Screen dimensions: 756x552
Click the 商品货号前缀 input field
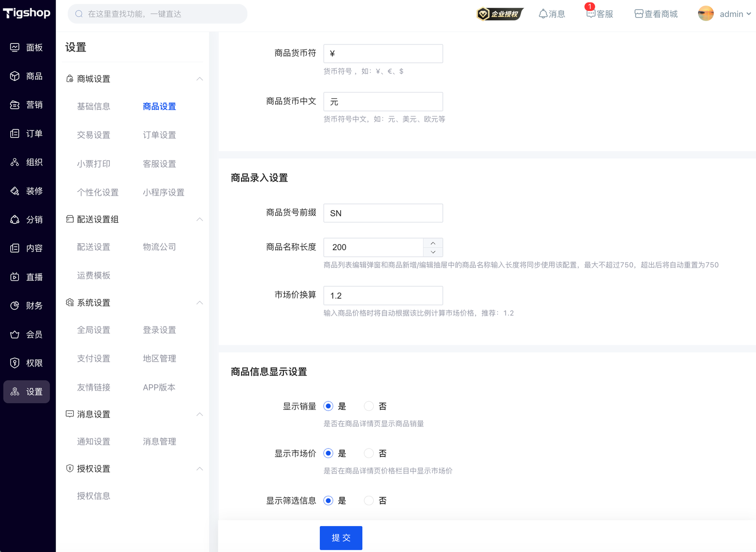tap(383, 213)
